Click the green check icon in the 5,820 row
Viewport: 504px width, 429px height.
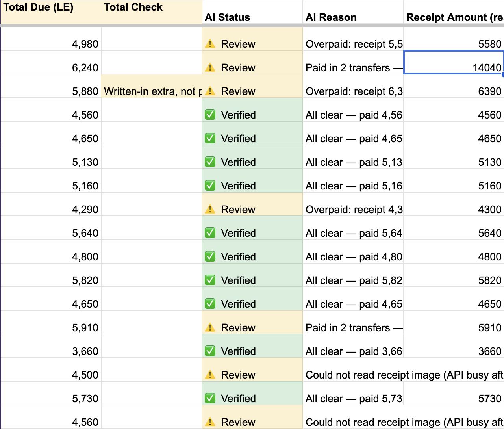coord(210,280)
